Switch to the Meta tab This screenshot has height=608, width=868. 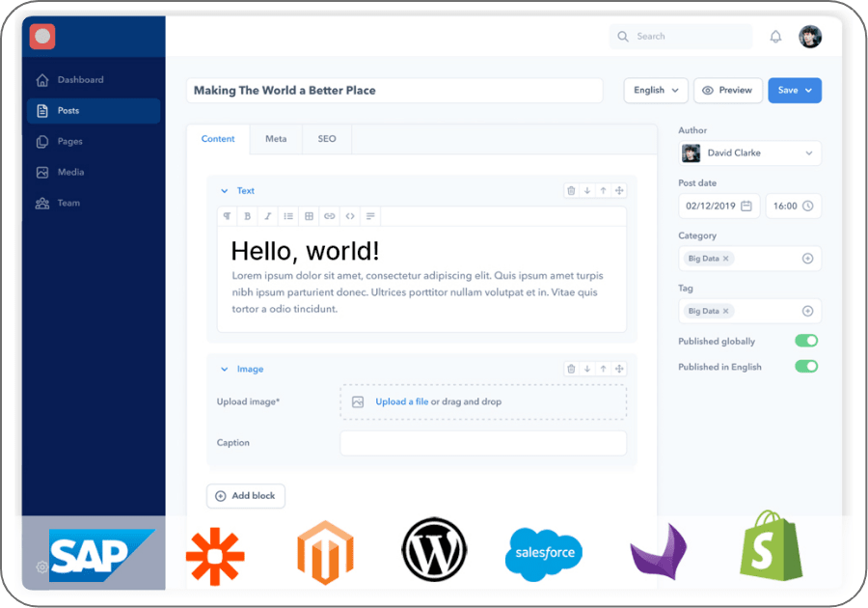276,138
